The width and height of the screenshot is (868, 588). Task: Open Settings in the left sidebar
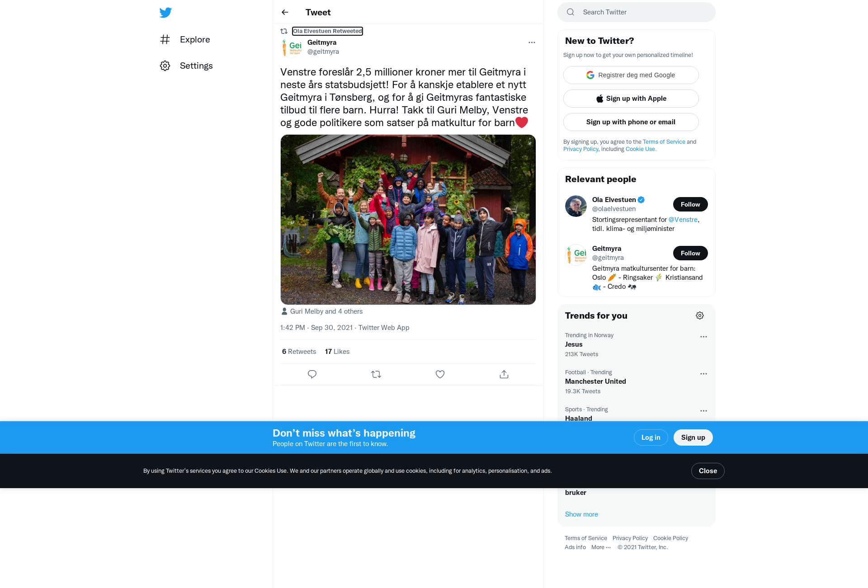[186, 66]
